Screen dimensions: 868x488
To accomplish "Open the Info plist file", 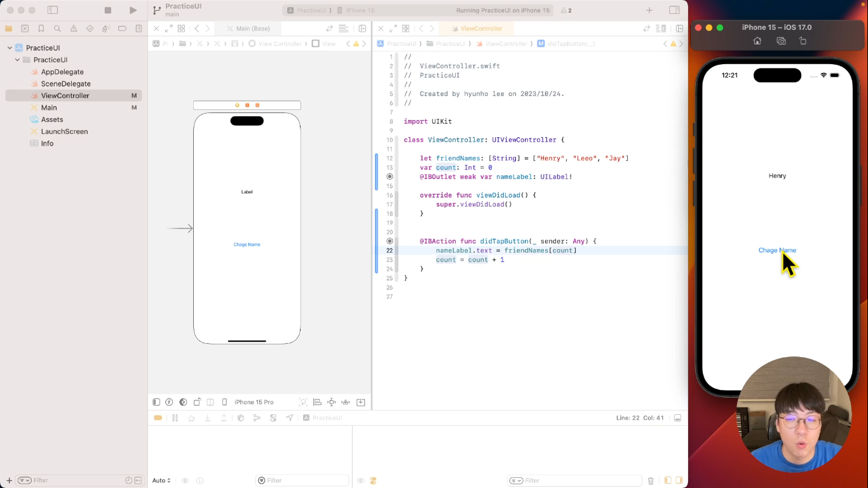I will pos(47,144).
